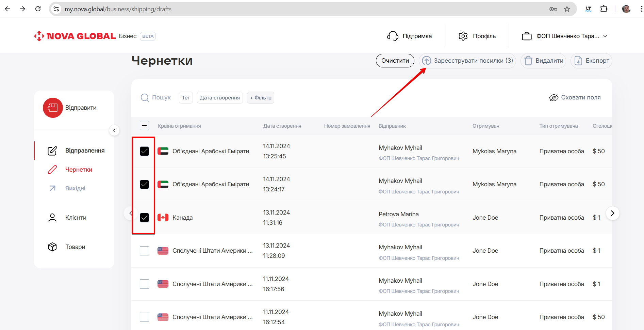The height and width of the screenshot is (330, 644).
Task: Open Профіль settings gear icon
Action: 463,36
